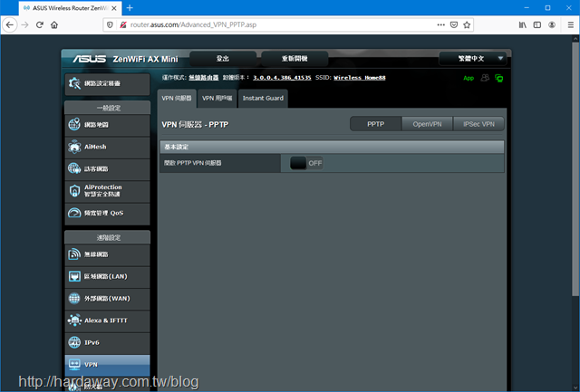Click green App link in status bar
580x392 pixels.
[469, 79]
